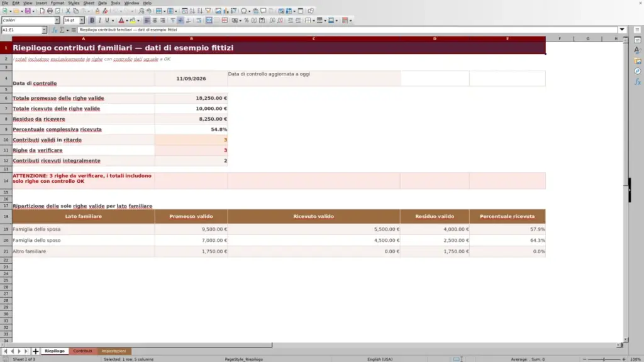644x362 pixels.
Task: Open the Sheet menu
Action: pyautogui.click(x=89, y=3)
